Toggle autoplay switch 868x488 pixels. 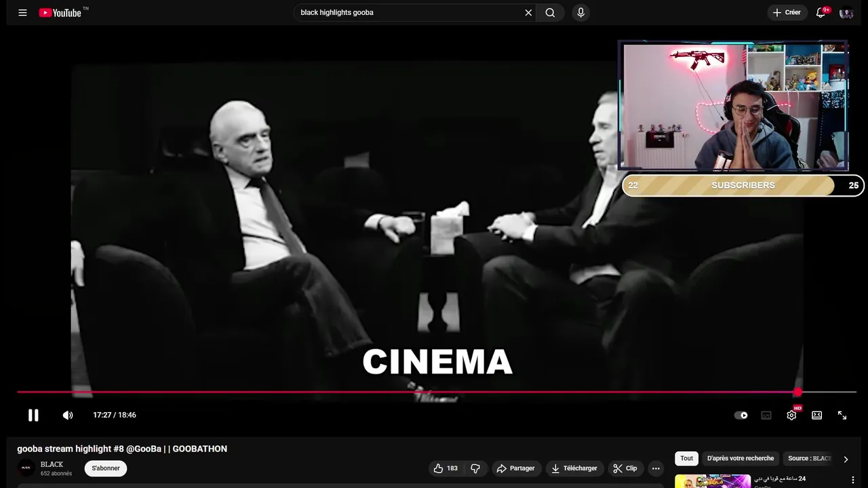coord(741,415)
